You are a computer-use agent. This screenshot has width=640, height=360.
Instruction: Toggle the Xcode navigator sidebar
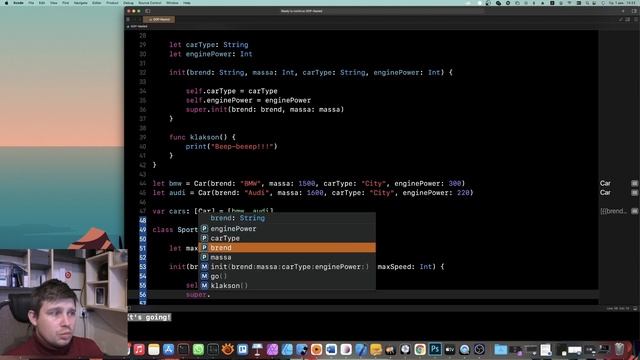pyautogui.click(x=148, y=11)
